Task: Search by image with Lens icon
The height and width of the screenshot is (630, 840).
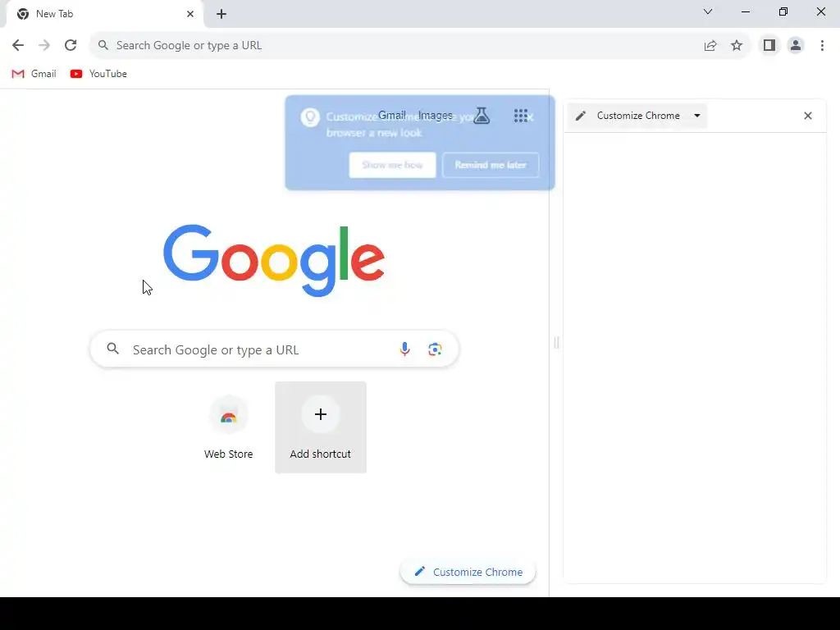Action: point(435,349)
